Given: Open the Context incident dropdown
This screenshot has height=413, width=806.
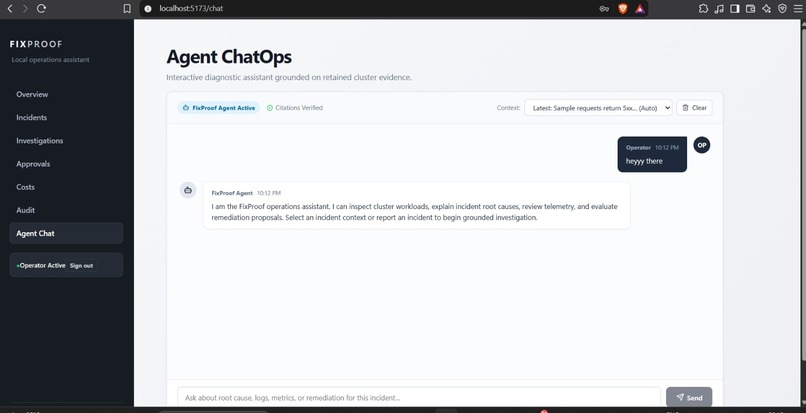Looking at the screenshot, I should point(598,108).
